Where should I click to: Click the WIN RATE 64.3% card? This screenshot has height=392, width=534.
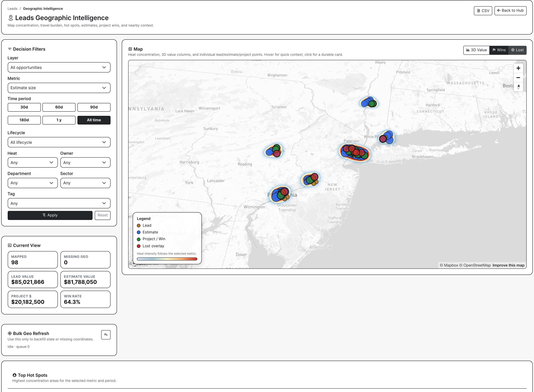tap(85, 299)
